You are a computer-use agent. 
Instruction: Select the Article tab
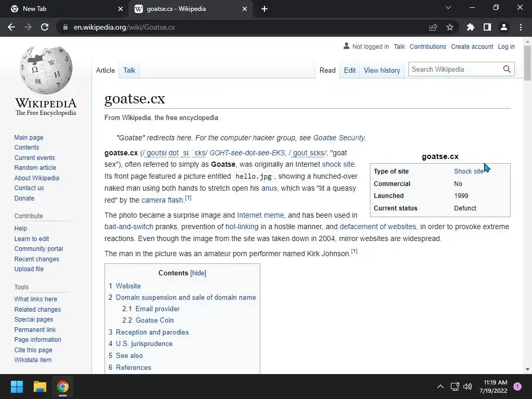point(105,70)
